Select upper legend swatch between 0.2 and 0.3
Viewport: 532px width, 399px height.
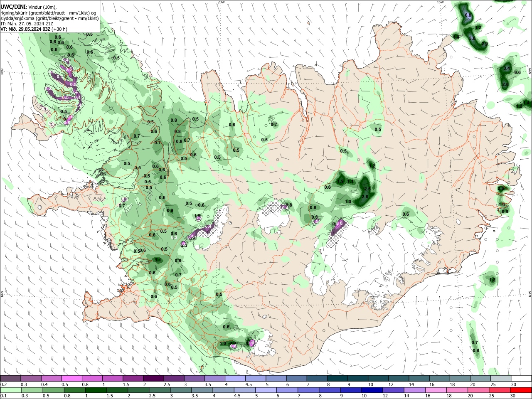(x=10, y=379)
